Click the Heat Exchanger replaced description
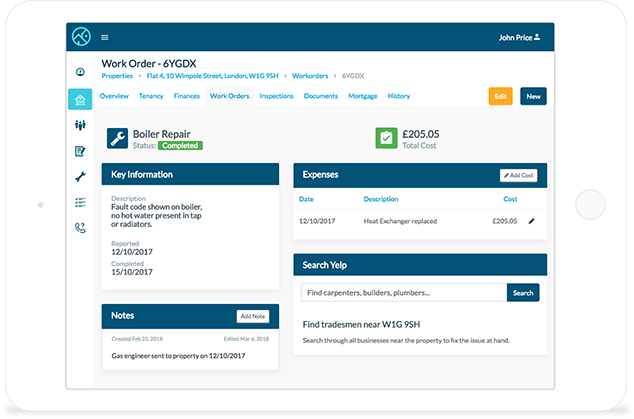The width and height of the screenshot is (634, 419). 400,221
